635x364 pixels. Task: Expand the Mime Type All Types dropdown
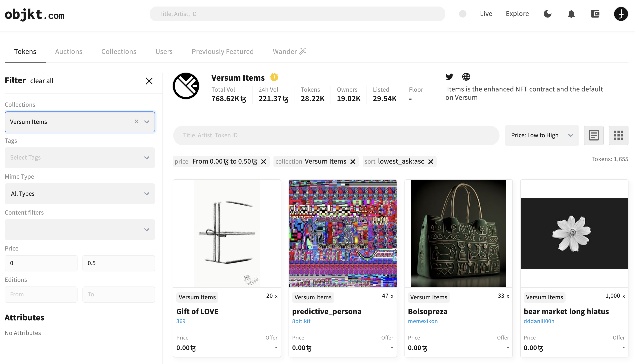click(80, 193)
